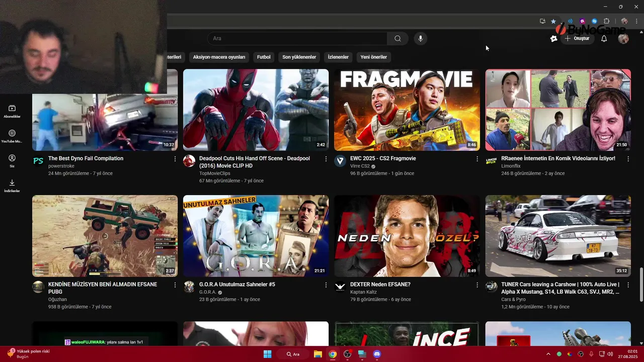This screenshot has width=644, height=362.
Task: Open Discord from the taskbar
Action: pyautogui.click(x=377, y=354)
